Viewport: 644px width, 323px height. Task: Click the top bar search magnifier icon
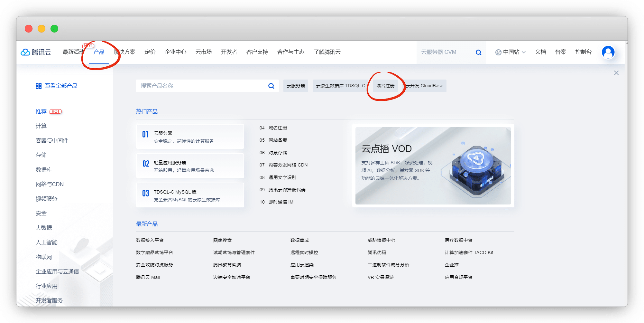pos(478,52)
